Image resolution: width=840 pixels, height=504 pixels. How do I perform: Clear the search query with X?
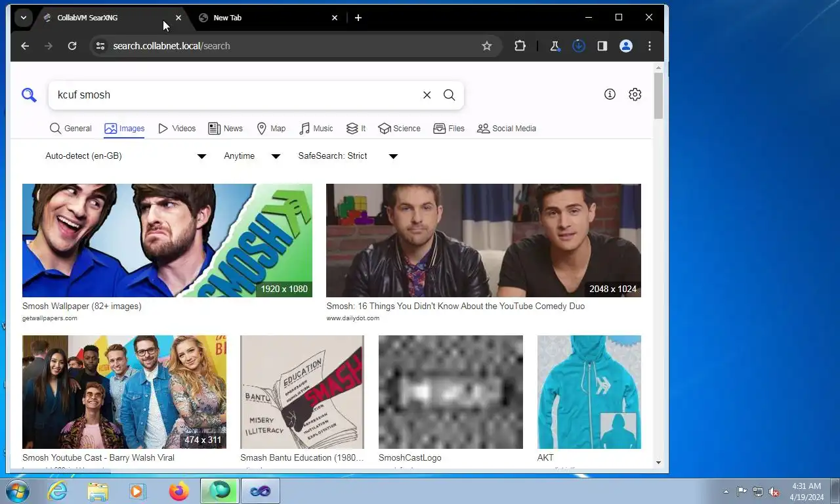point(427,95)
